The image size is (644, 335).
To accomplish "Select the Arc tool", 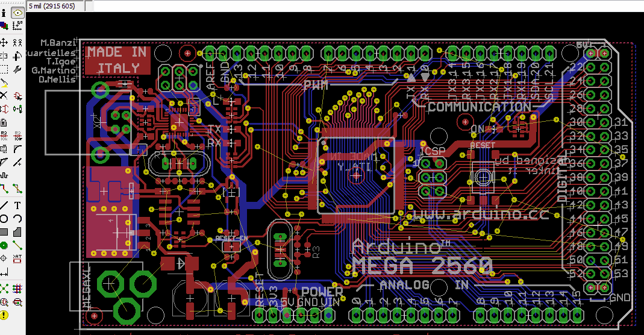I will pos(17,218).
